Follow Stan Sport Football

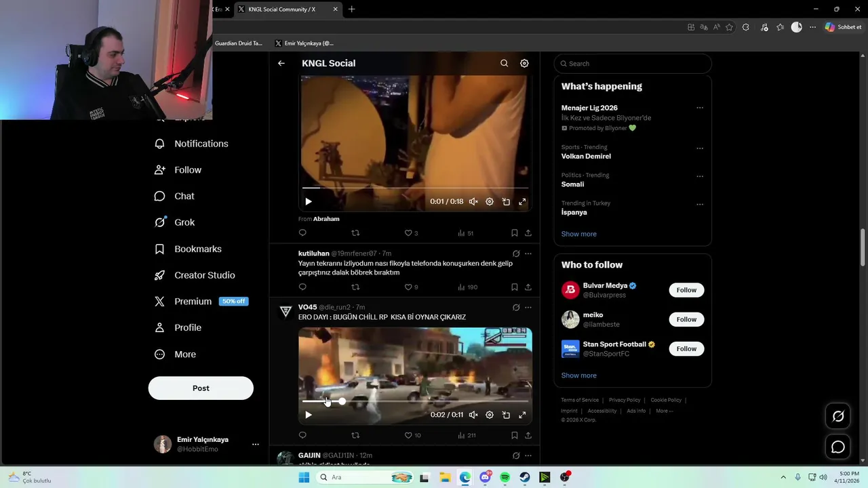click(x=686, y=348)
